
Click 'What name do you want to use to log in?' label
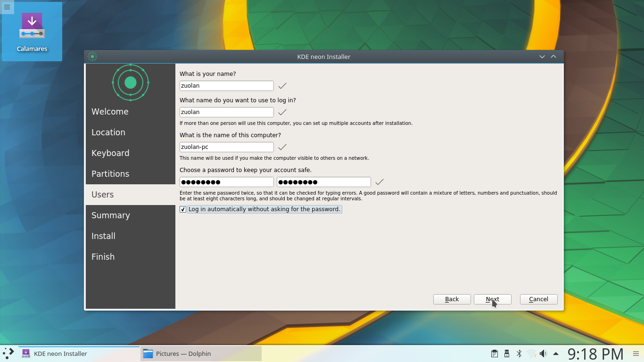[238, 100]
